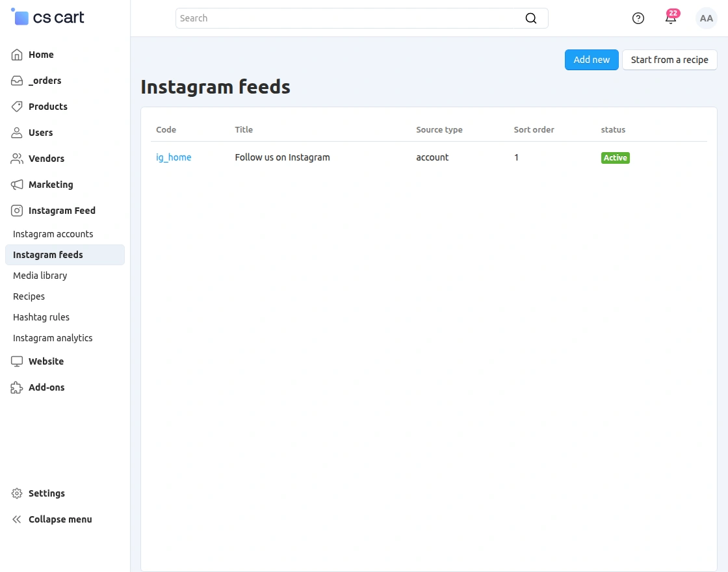The height and width of the screenshot is (572, 728).
Task: Open the ig_home feed link
Action: [174, 157]
